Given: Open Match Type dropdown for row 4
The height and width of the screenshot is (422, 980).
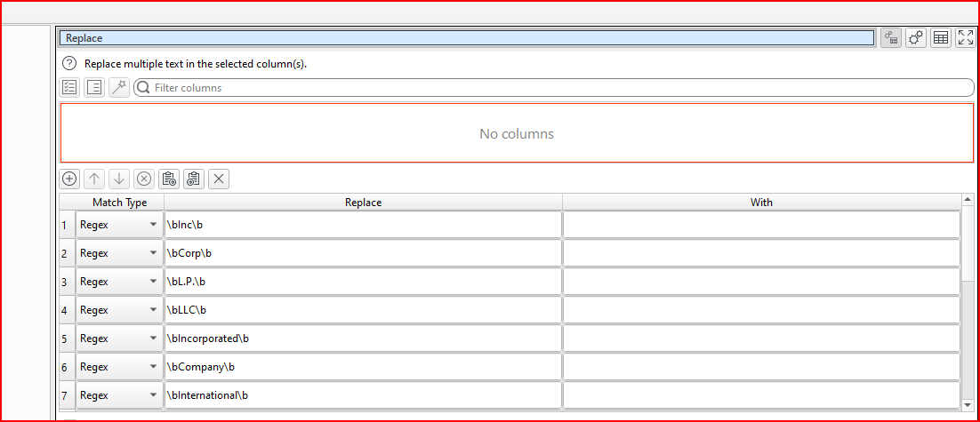Looking at the screenshot, I should (119, 310).
